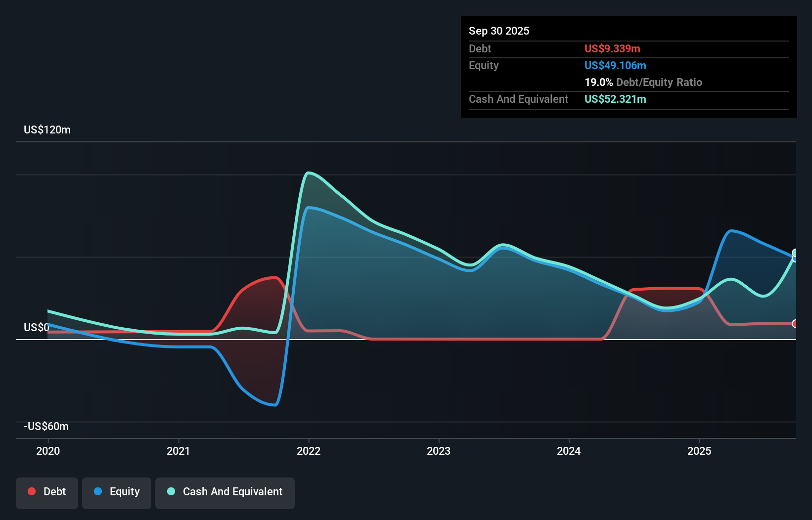Click the teal Cash And Equivalent legend dot
This screenshot has width=812, height=520.
(171, 491)
